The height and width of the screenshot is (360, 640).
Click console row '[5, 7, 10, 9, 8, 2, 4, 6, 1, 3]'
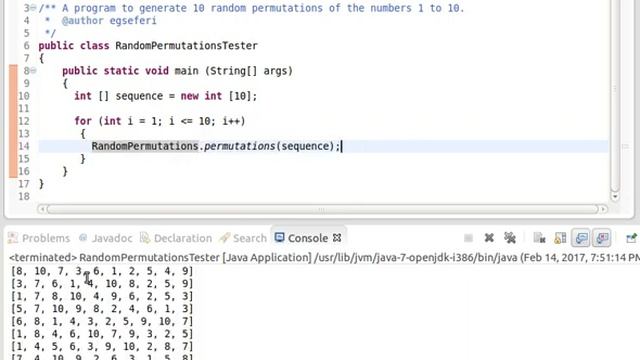point(102,309)
